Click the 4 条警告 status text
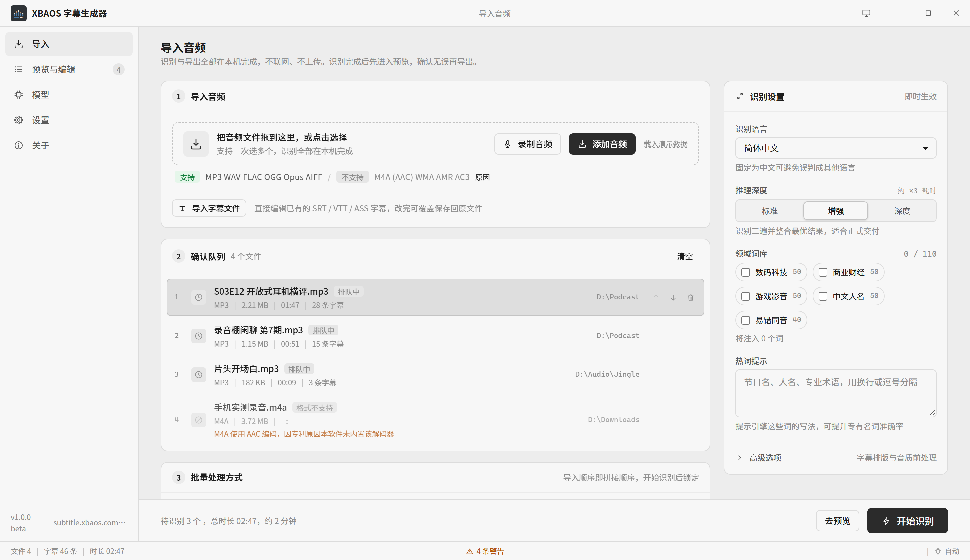The height and width of the screenshot is (560, 970). (490, 552)
